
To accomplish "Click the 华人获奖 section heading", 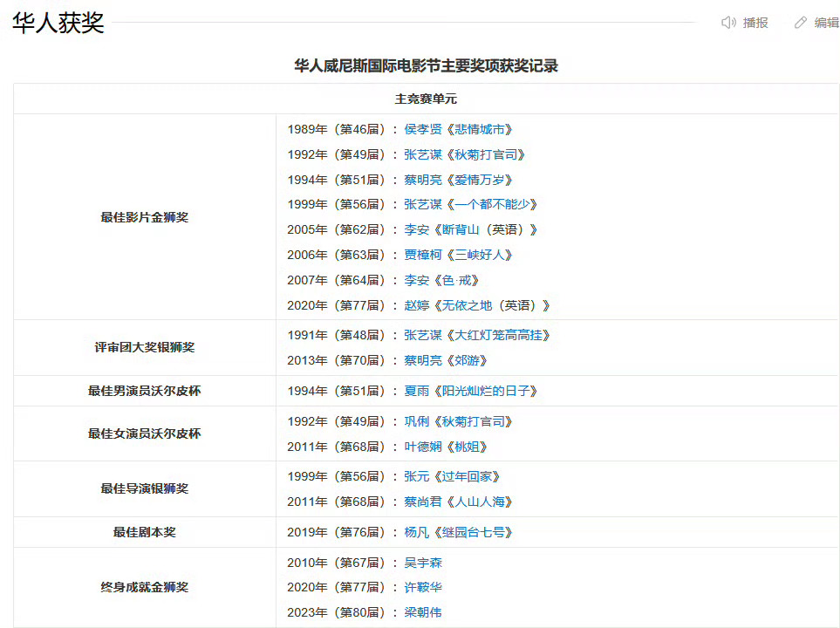I will point(58,23).
